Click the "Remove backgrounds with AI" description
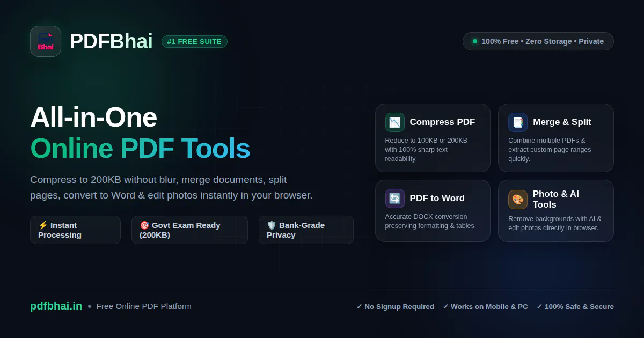The width and height of the screenshot is (644, 338). (555, 223)
